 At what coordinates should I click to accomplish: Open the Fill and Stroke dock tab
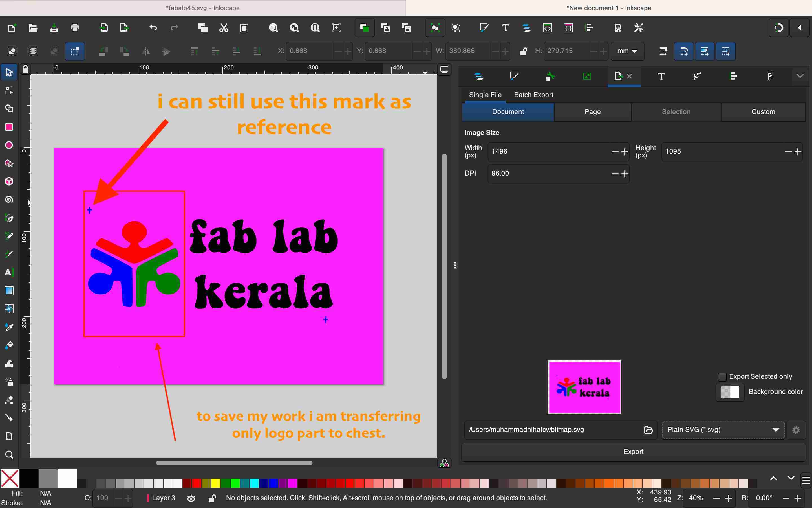click(x=514, y=76)
